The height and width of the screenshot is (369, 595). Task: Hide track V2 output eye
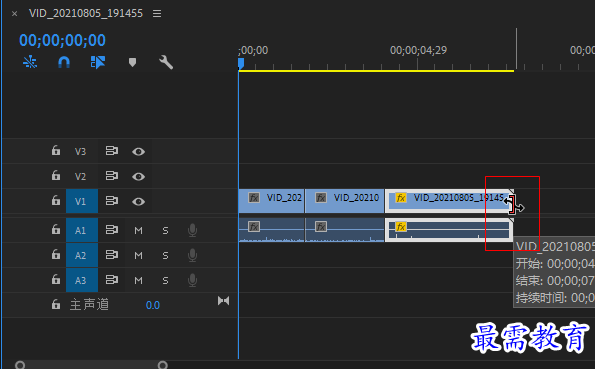[x=139, y=177]
